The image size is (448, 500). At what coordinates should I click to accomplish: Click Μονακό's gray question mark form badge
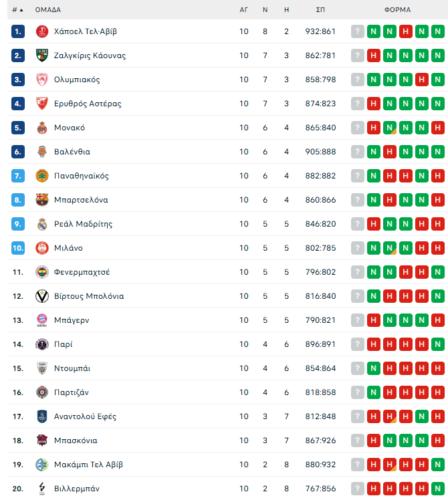pyautogui.click(x=358, y=128)
